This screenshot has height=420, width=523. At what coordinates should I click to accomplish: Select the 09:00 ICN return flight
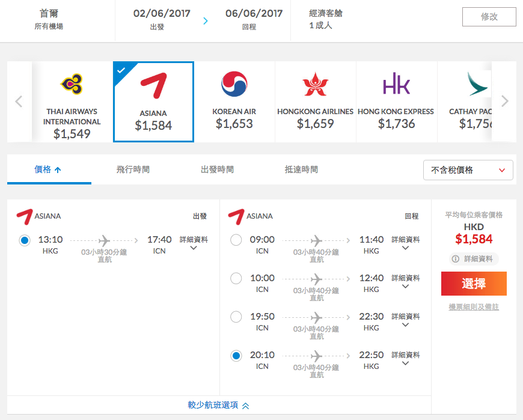click(236, 240)
